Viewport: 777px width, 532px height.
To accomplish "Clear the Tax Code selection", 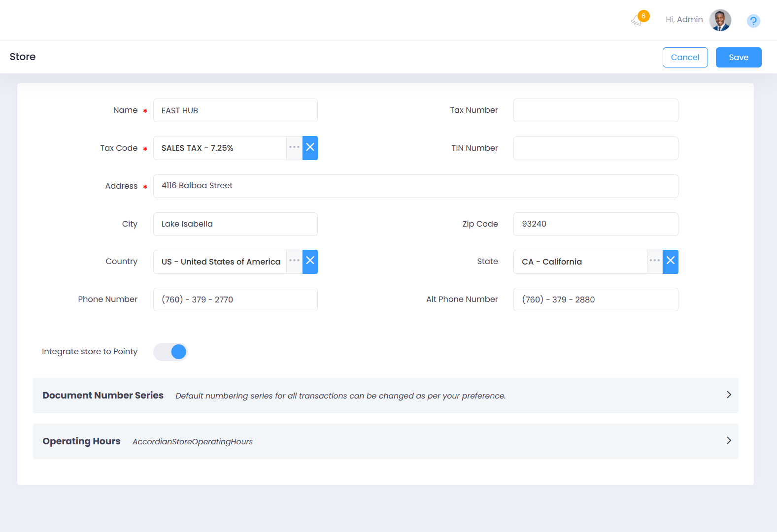I will point(310,148).
